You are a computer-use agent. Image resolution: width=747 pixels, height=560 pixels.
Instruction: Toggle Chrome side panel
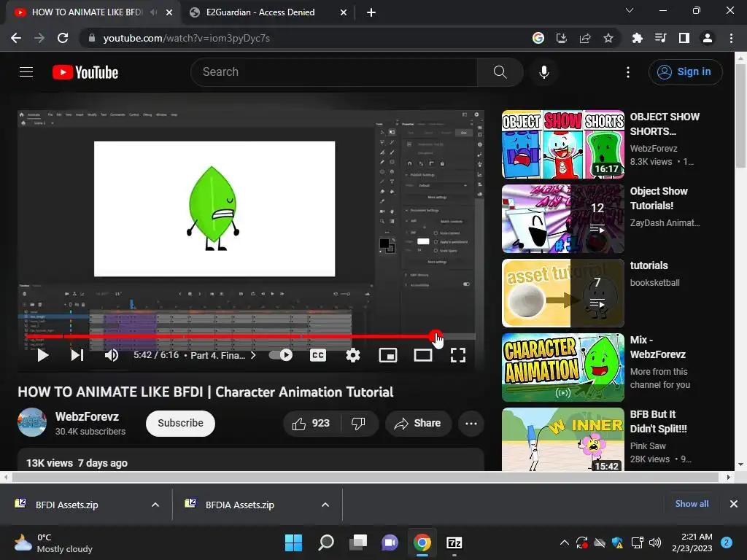(x=684, y=38)
